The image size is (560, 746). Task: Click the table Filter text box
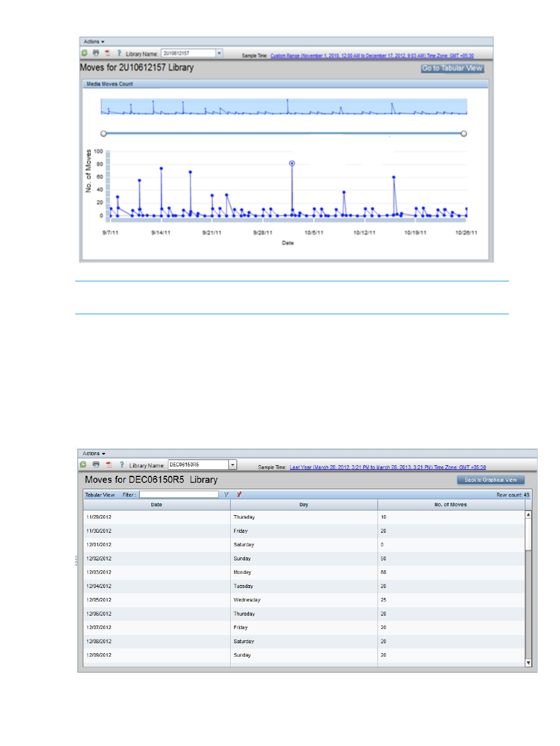179,495
